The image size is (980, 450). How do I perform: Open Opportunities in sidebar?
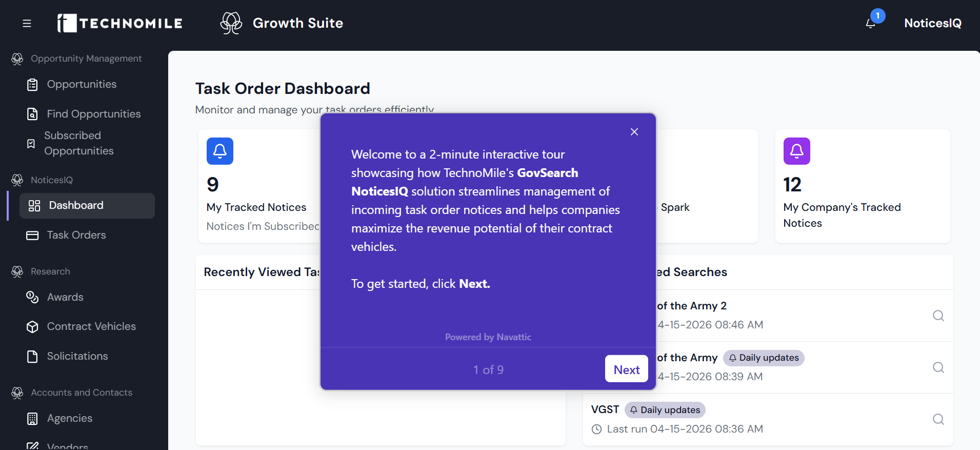coord(82,84)
